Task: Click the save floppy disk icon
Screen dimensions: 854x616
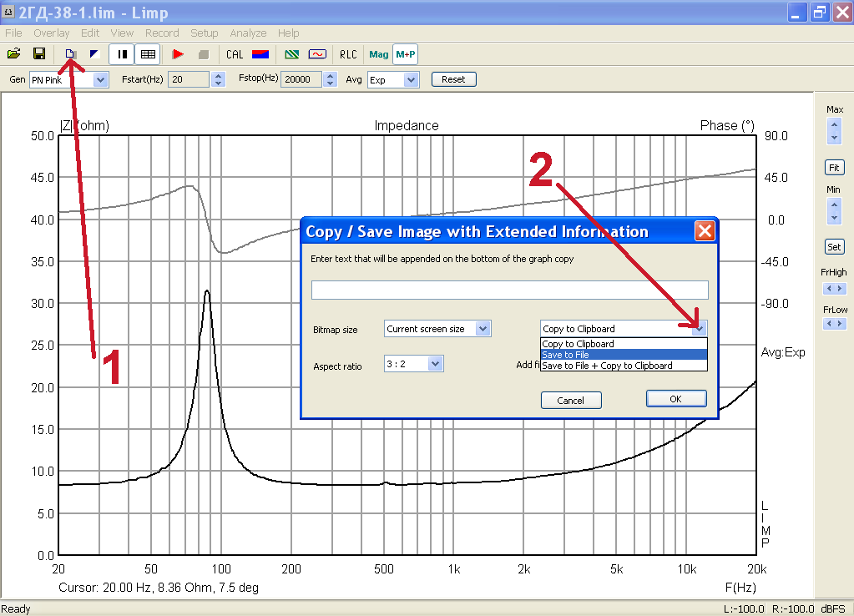Action: [39, 54]
